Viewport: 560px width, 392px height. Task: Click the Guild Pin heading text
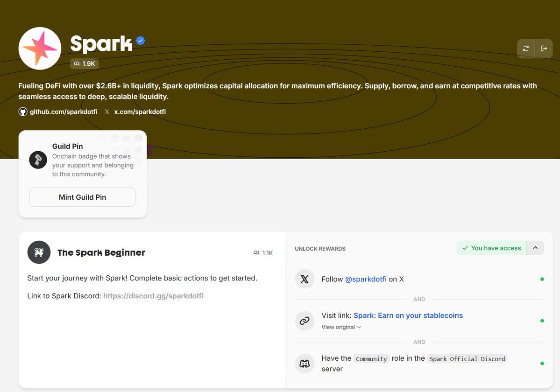tap(68, 146)
